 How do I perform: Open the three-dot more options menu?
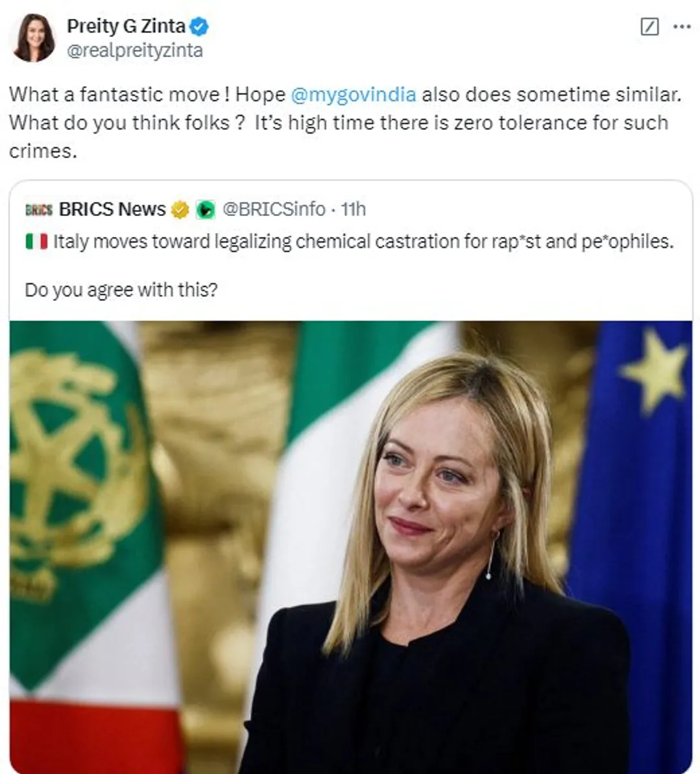pyautogui.click(x=682, y=27)
